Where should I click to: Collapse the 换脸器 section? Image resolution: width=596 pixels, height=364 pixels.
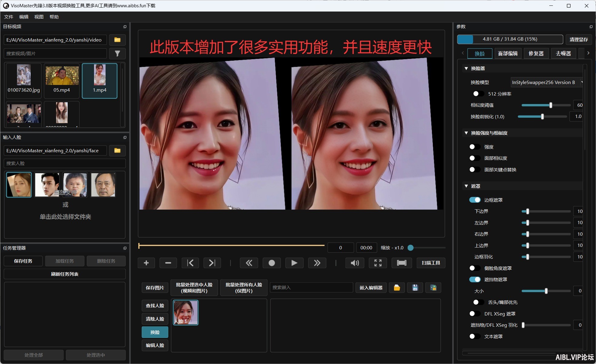tap(466, 69)
